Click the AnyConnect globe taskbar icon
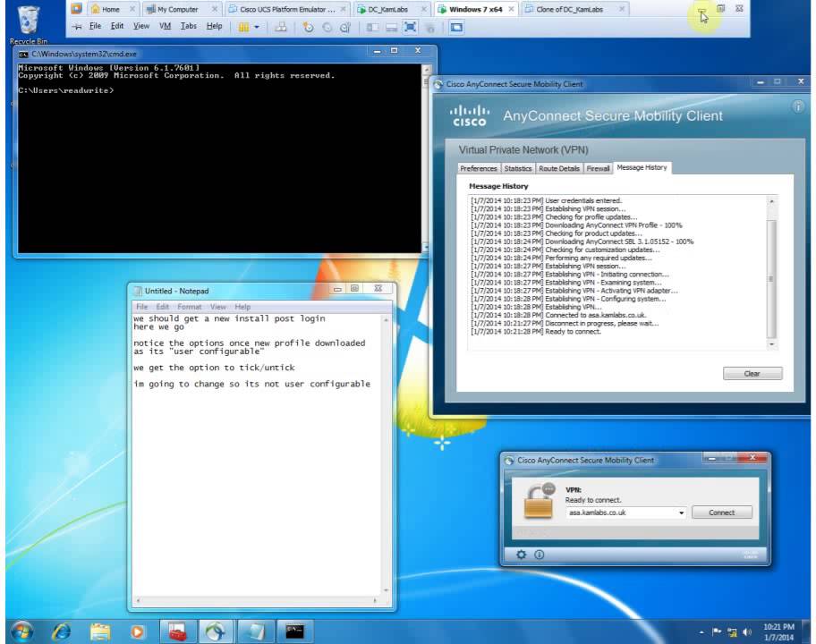The width and height of the screenshot is (816, 644). click(215, 631)
